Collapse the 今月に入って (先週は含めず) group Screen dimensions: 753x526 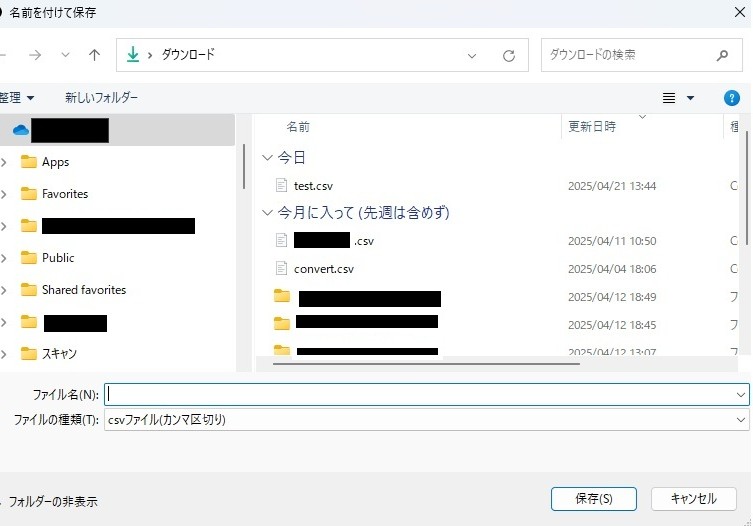pos(267,212)
